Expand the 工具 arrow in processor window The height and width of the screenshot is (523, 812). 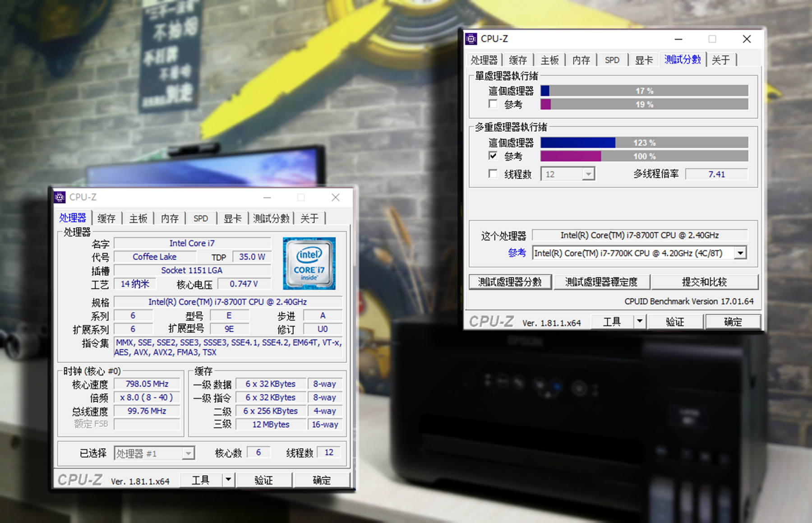tap(229, 480)
